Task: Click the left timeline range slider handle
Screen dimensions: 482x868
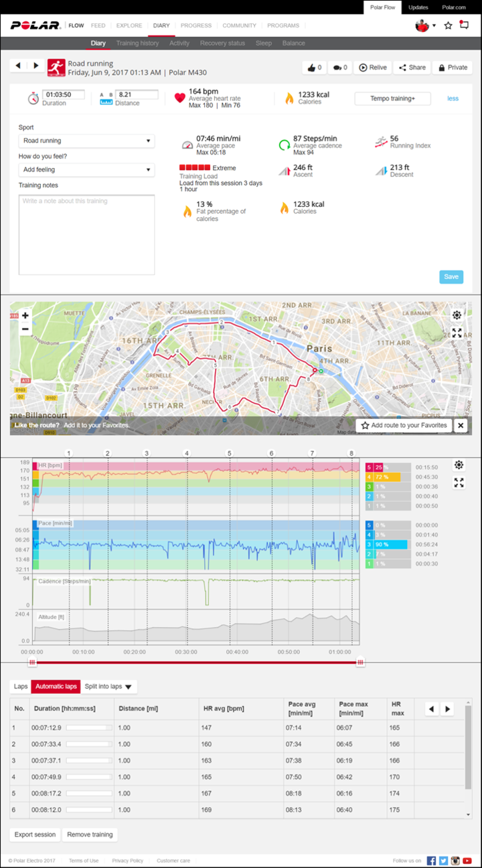Action: coord(31,663)
